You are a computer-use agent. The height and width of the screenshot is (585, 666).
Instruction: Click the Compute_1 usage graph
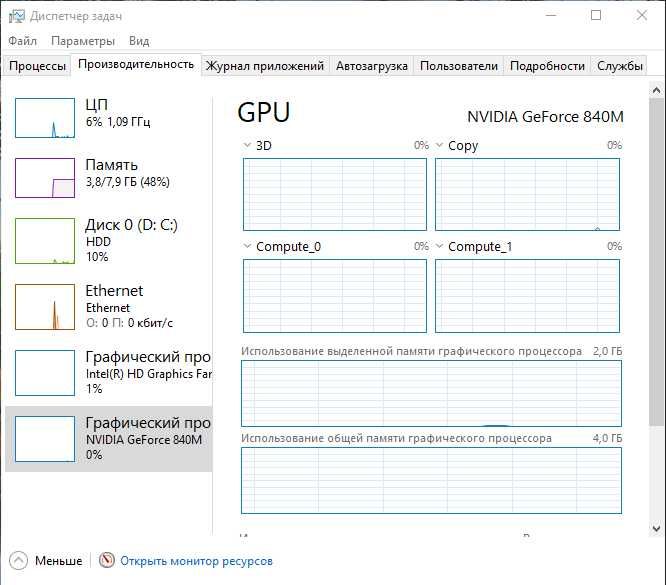(x=528, y=296)
